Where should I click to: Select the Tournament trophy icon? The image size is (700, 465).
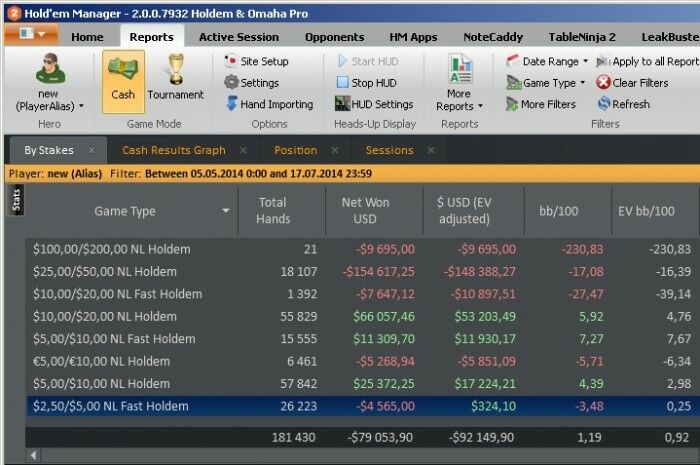[176, 69]
